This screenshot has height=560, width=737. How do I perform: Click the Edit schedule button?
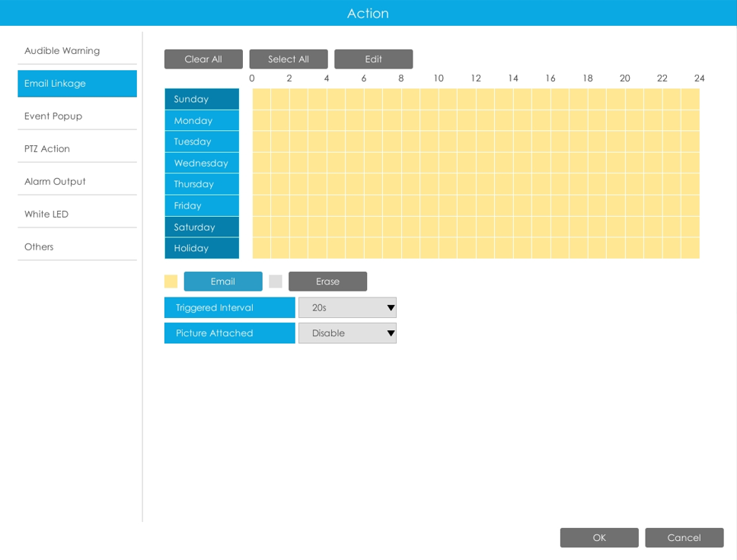[x=374, y=59]
